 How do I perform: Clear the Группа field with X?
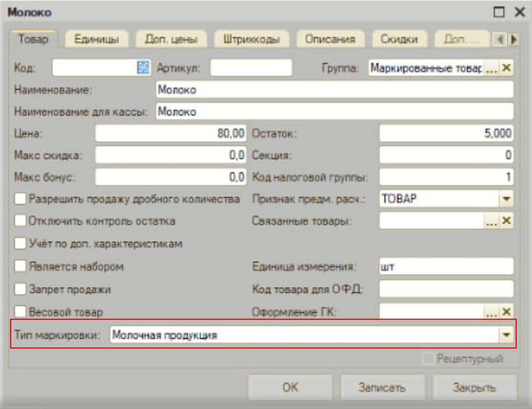coord(506,68)
